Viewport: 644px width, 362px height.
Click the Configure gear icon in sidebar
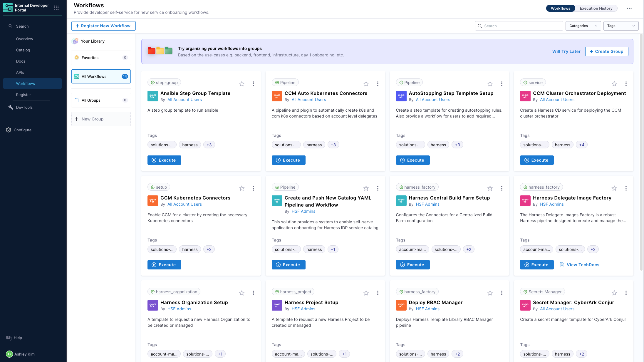(x=9, y=130)
